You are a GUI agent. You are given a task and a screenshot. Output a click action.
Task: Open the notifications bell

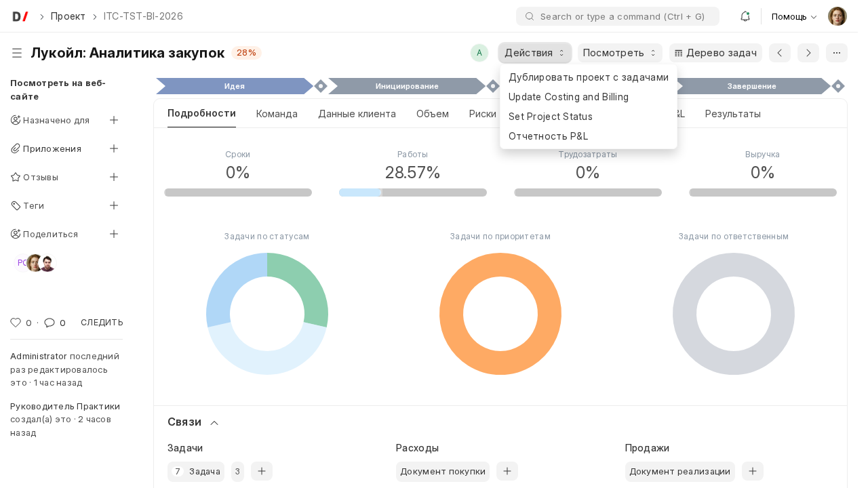745,16
